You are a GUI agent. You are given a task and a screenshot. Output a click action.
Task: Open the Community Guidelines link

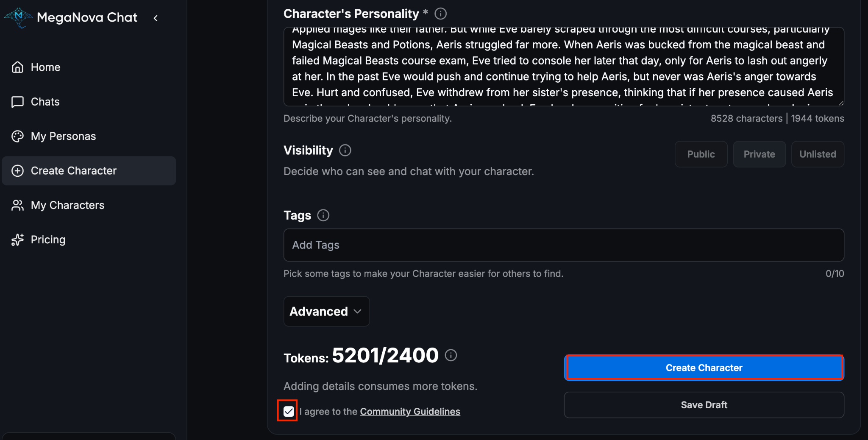coord(410,412)
